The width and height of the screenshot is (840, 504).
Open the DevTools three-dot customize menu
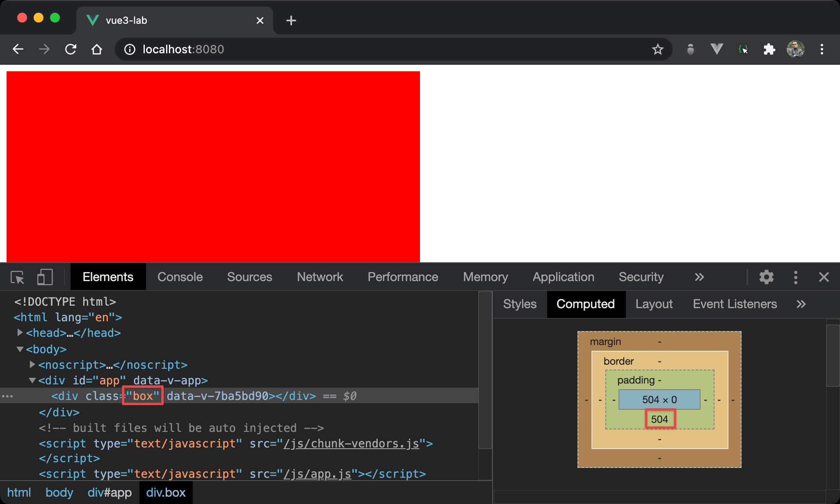pos(795,277)
